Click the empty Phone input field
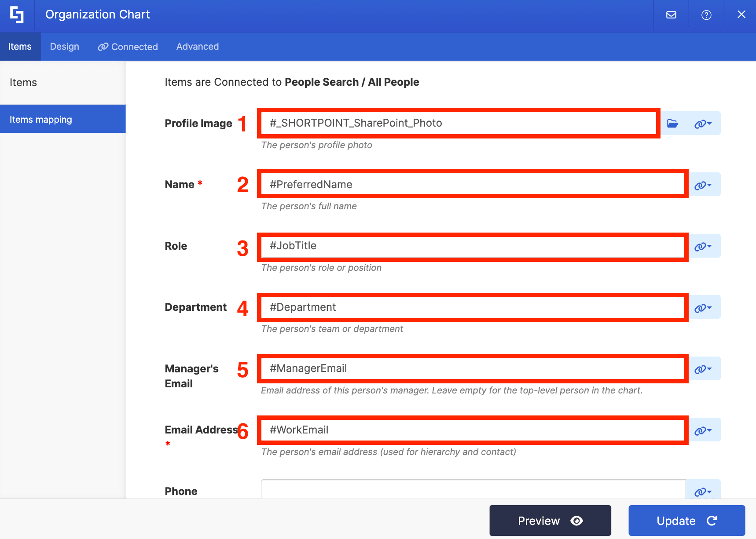Image resolution: width=756 pixels, height=539 pixels. click(x=473, y=489)
